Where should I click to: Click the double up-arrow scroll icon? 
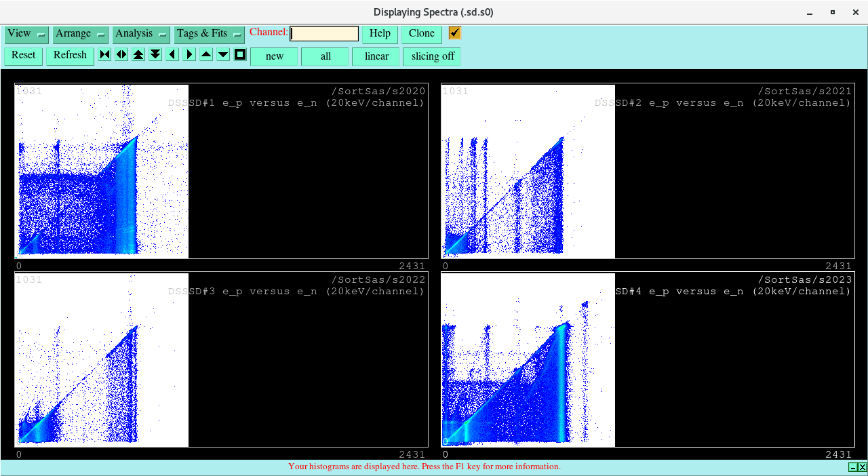[x=138, y=54]
